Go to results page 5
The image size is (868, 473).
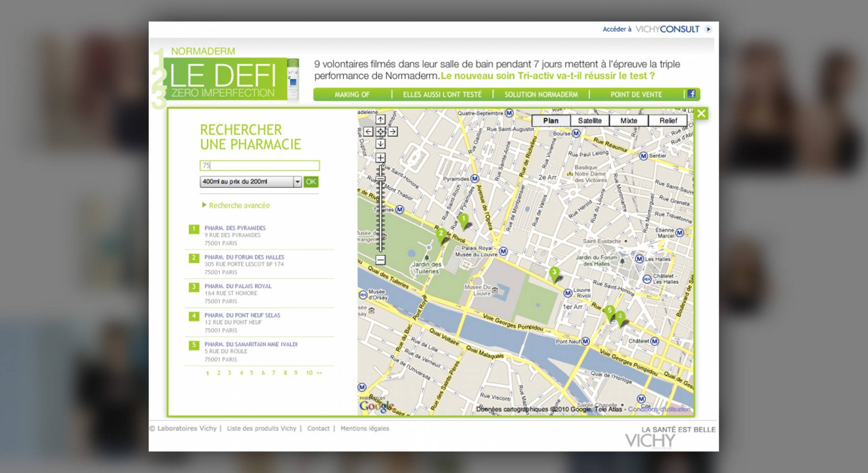click(251, 373)
